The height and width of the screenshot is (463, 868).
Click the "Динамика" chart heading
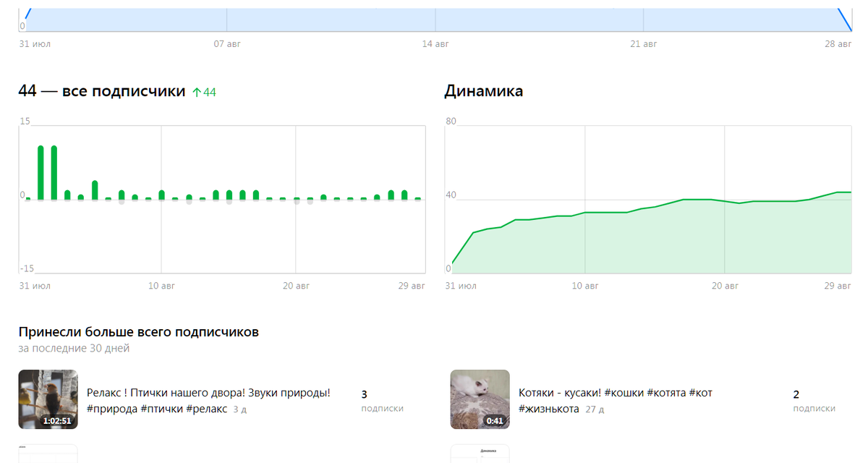click(484, 92)
